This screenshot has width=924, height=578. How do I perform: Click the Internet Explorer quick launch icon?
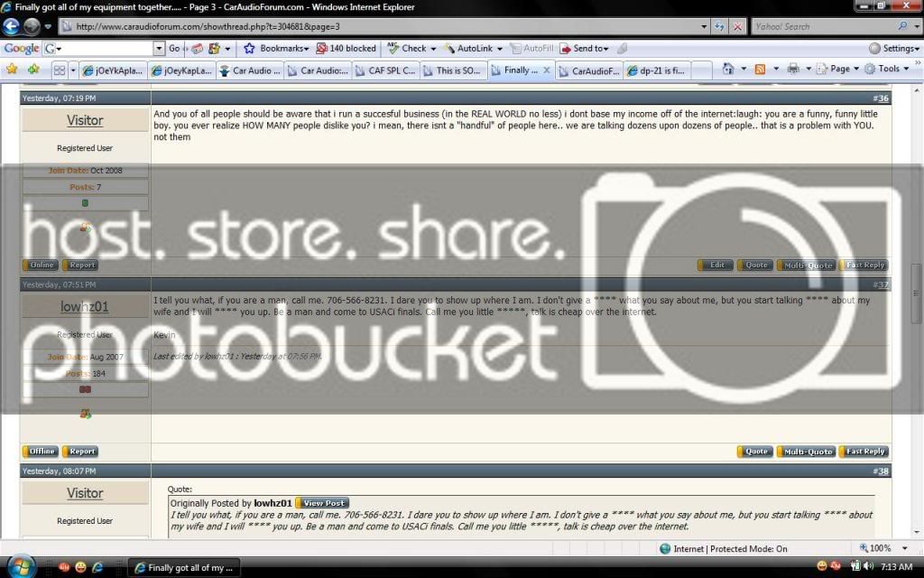(97, 567)
